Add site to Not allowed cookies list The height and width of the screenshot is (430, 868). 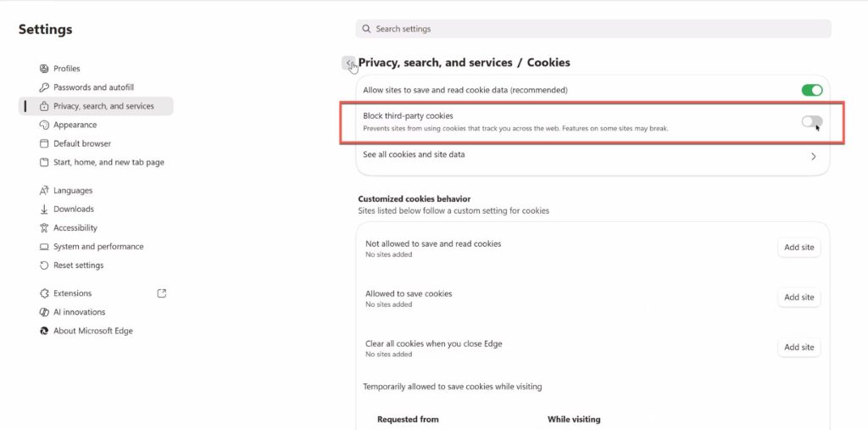pyautogui.click(x=798, y=248)
